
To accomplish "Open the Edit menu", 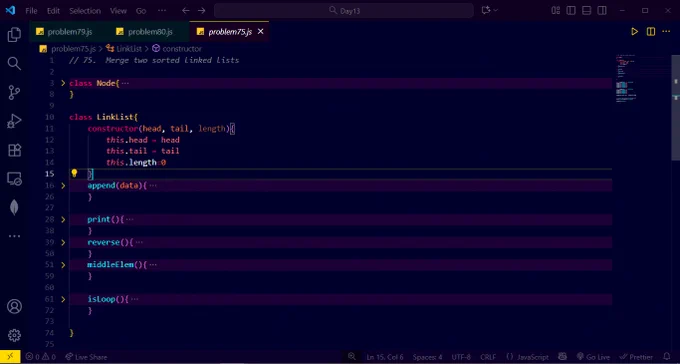I will (53, 10).
